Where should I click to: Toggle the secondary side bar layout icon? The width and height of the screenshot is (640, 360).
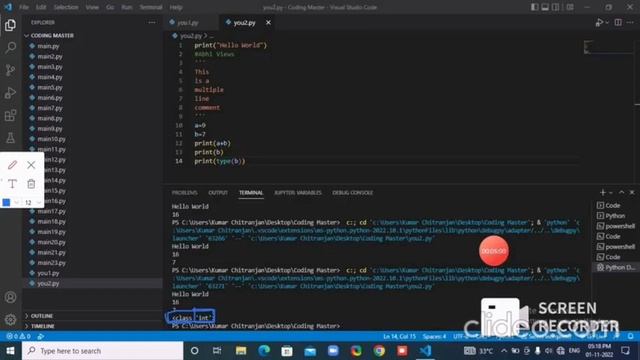(x=556, y=7)
